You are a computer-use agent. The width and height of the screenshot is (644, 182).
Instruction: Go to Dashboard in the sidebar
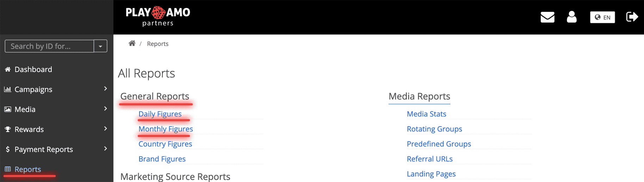[x=33, y=70]
